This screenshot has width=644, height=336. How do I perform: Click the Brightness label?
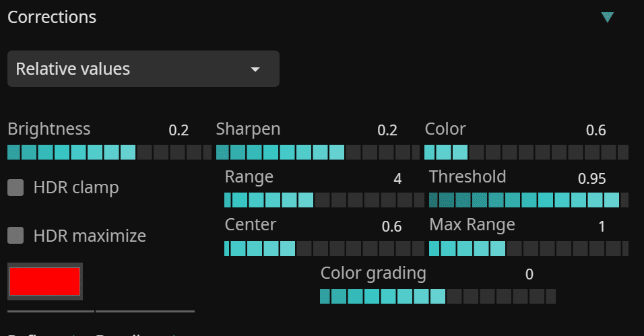pos(49,129)
